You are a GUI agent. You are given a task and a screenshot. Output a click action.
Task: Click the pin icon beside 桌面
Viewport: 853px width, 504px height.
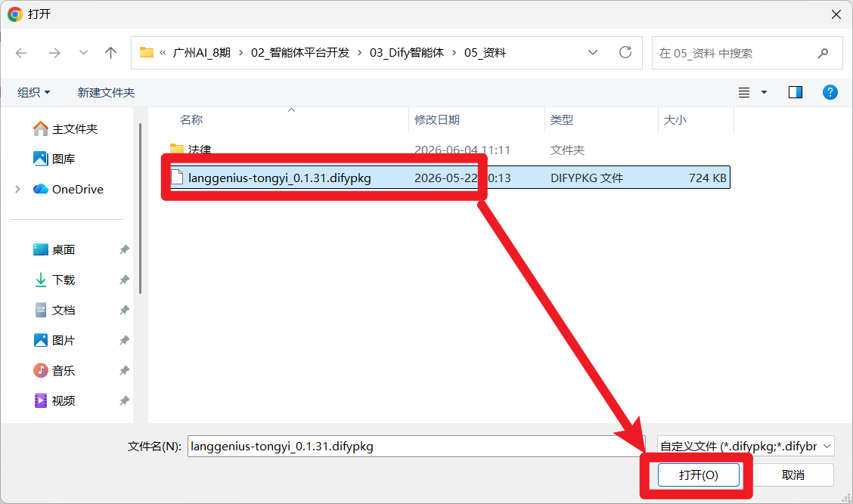[x=124, y=249]
